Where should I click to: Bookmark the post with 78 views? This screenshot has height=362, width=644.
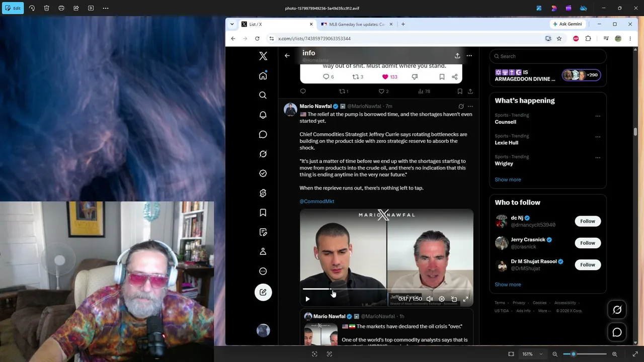[460, 92]
